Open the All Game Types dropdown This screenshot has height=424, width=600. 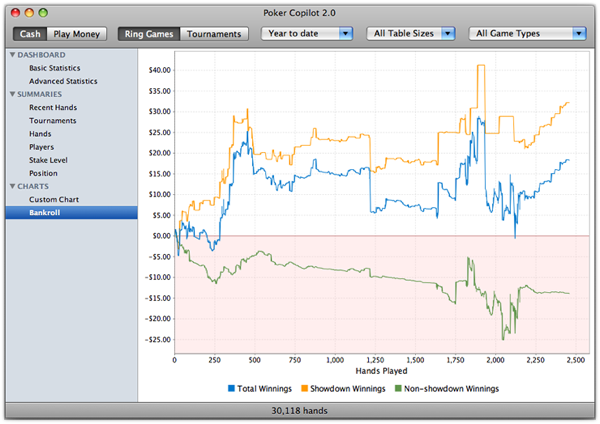[x=528, y=34]
